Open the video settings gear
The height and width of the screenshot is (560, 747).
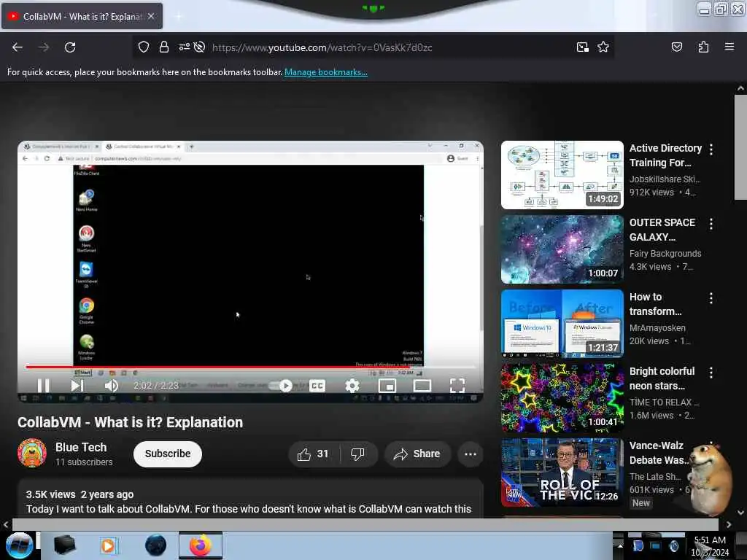[352, 385]
